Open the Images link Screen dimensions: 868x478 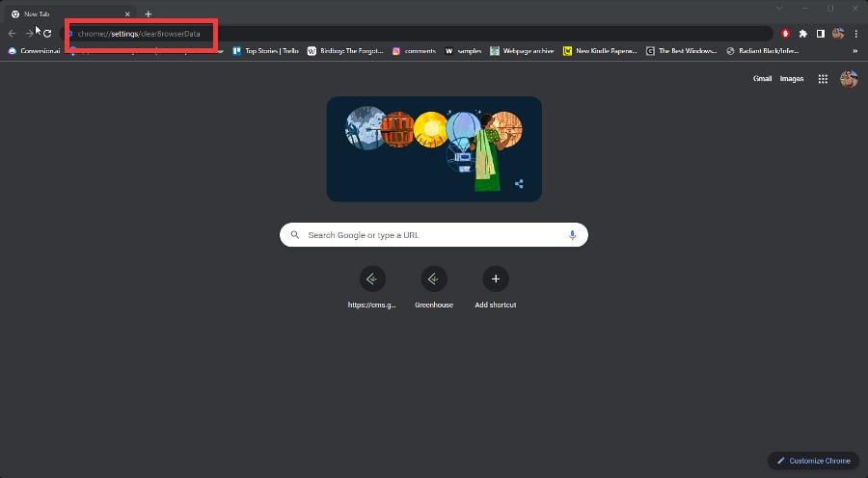[x=792, y=79]
